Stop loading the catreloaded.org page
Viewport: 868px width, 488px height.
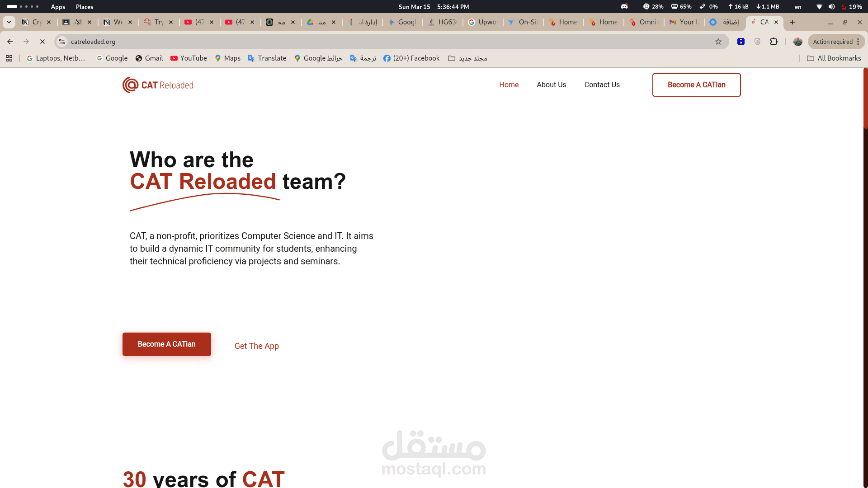[42, 42]
